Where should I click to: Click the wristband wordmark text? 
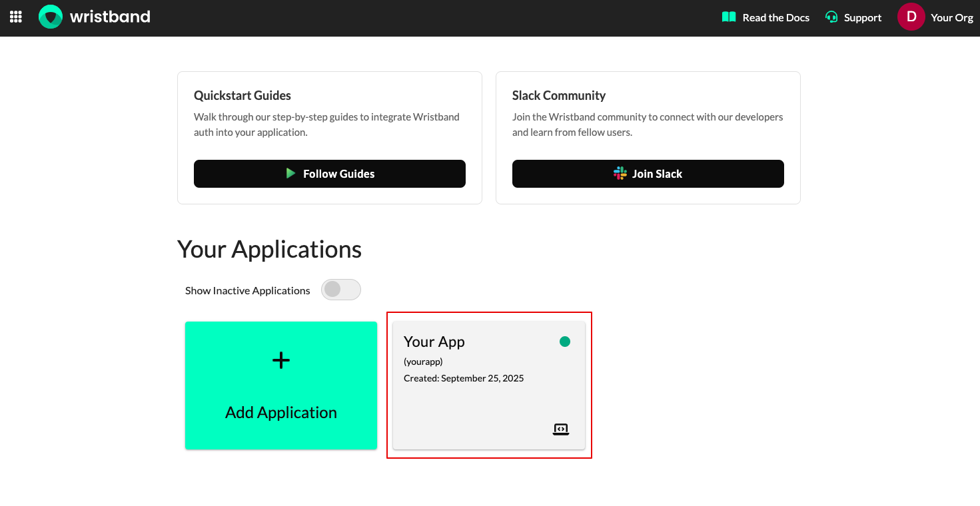click(110, 17)
